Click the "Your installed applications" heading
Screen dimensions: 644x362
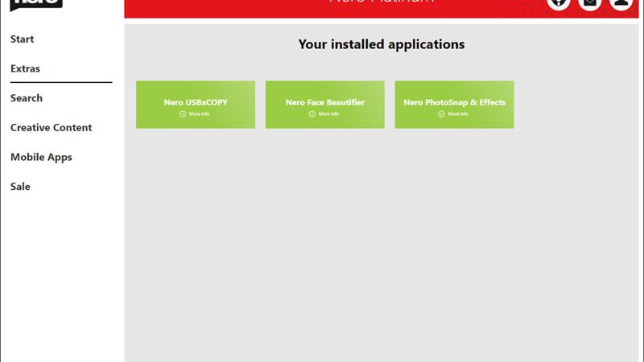tap(382, 44)
